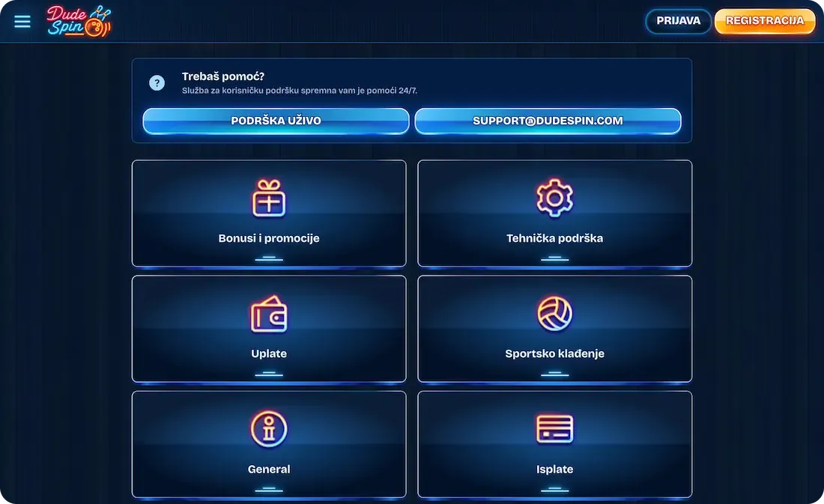Select the info circle General icon
This screenshot has height=504, width=824.
pos(268,429)
